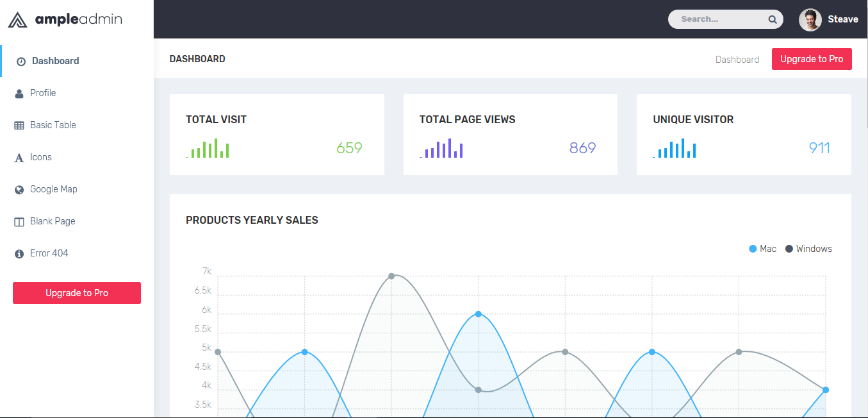Open Error 404 from the sidebar
Screen dimensions: 868x418
pos(77,253)
